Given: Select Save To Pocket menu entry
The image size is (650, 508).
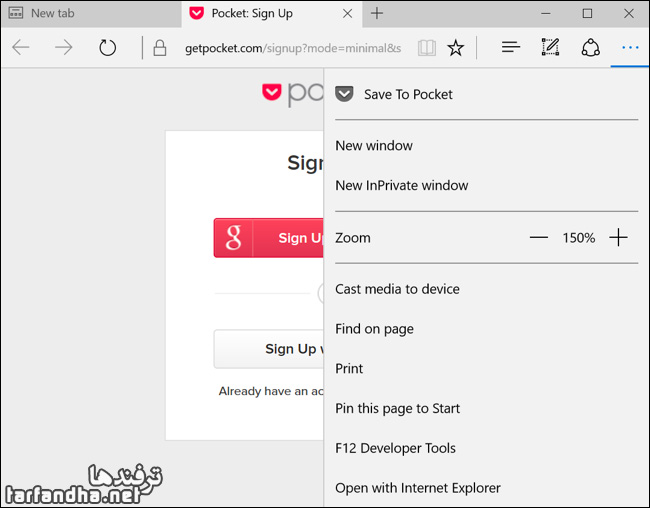Looking at the screenshot, I should click(x=486, y=95).
